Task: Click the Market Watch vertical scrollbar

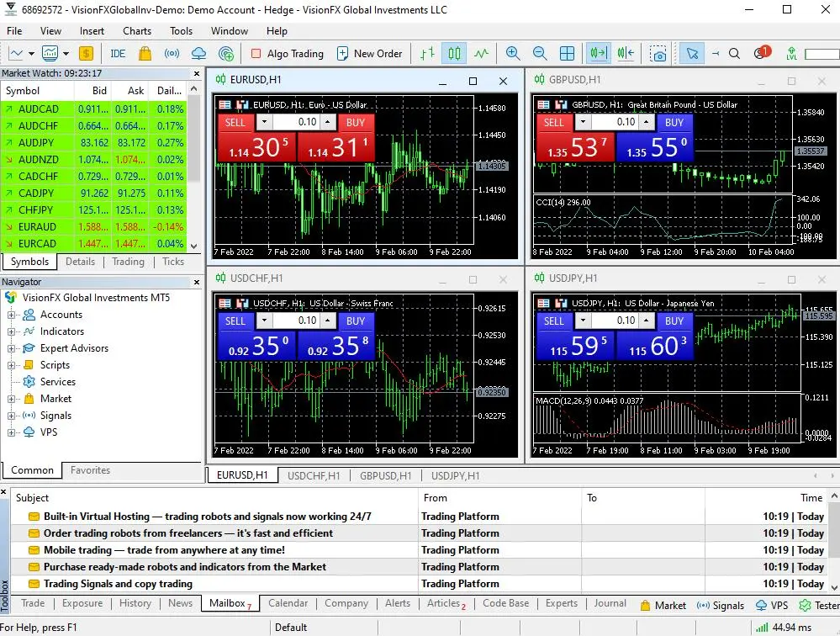Action: [194, 167]
